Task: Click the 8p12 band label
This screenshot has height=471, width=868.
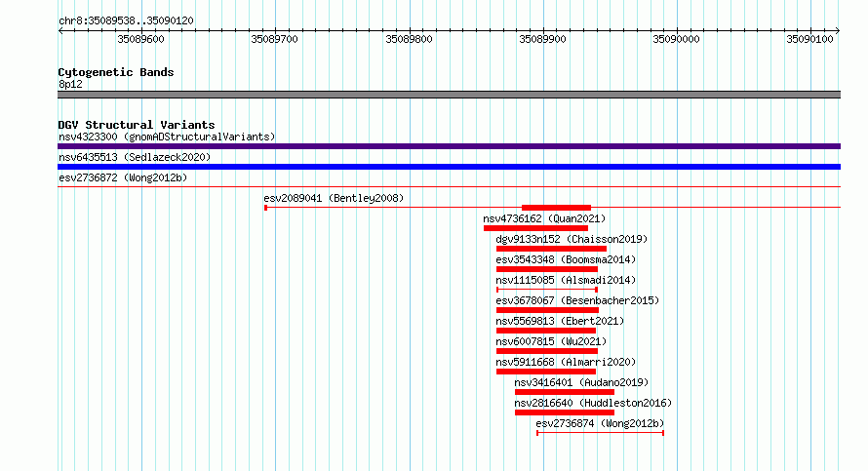Action: (x=70, y=84)
